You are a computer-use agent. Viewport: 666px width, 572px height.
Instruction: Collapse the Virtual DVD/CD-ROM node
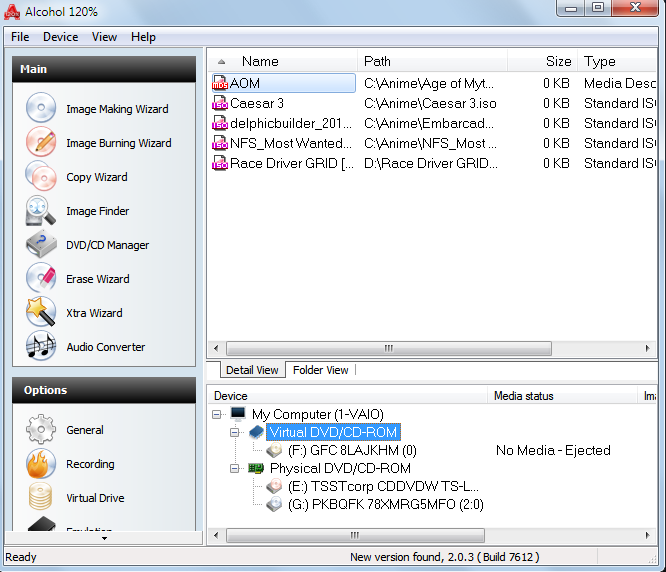[x=236, y=432]
